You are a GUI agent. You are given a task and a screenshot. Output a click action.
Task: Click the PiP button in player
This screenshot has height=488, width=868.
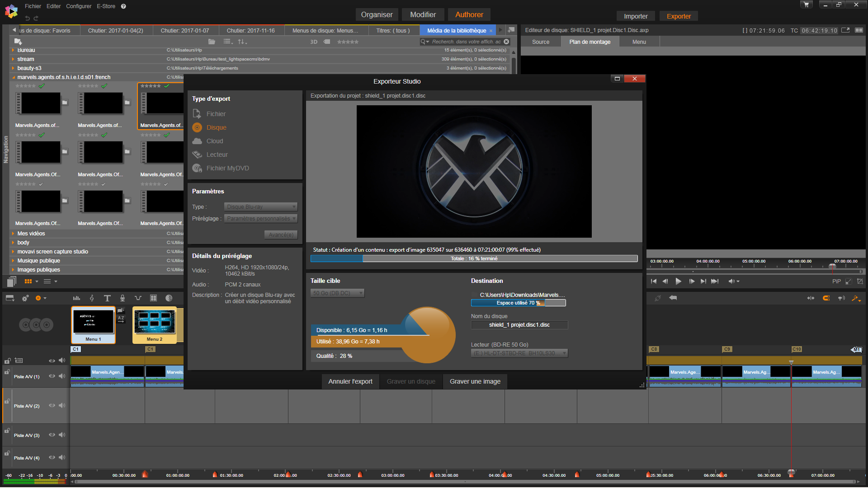pos(836,282)
